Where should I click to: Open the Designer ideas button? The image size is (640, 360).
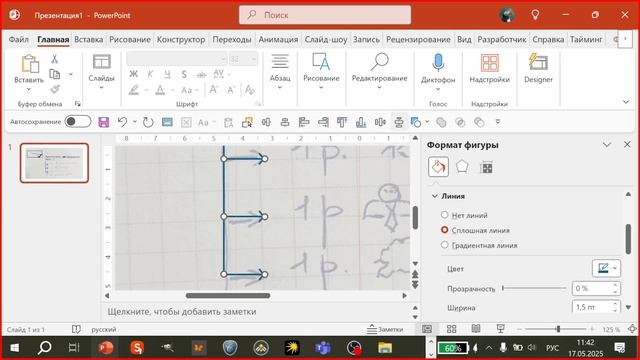(538, 69)
